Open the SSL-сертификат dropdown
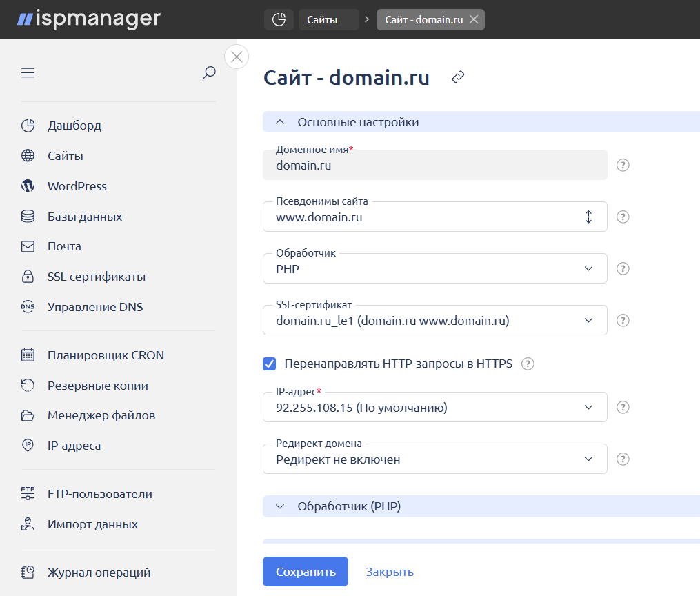700x596 pixels. (x=434, y=320)
